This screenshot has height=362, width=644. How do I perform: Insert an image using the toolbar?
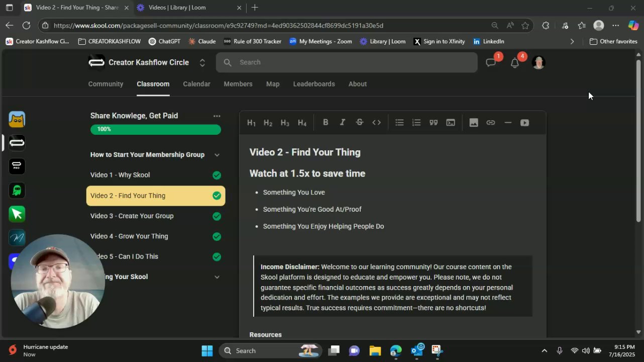point(473,122)
